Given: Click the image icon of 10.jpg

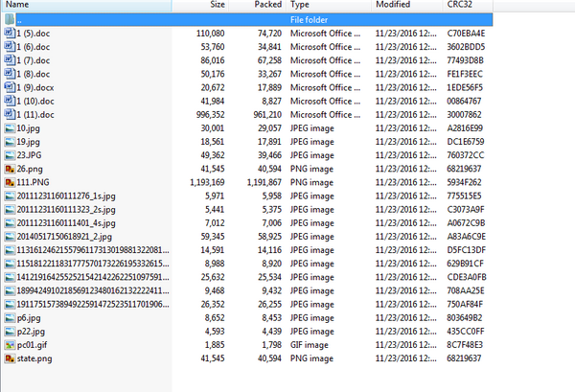Looking at the screenshot, I should point(10,128).
